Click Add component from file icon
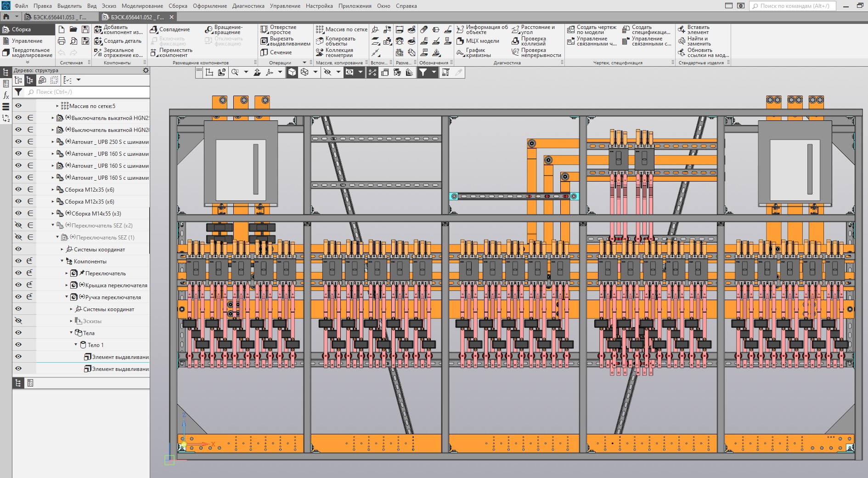The height and width of the screenshot is (478, 868). click(98, 29)
